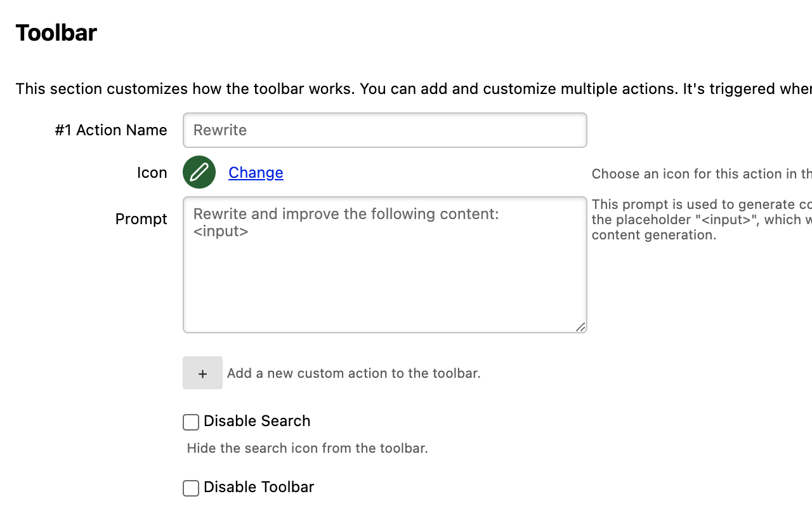Click the Change icon link
Image resolution: width=812 pixels, height=508 pixels.
pos(256,173)
